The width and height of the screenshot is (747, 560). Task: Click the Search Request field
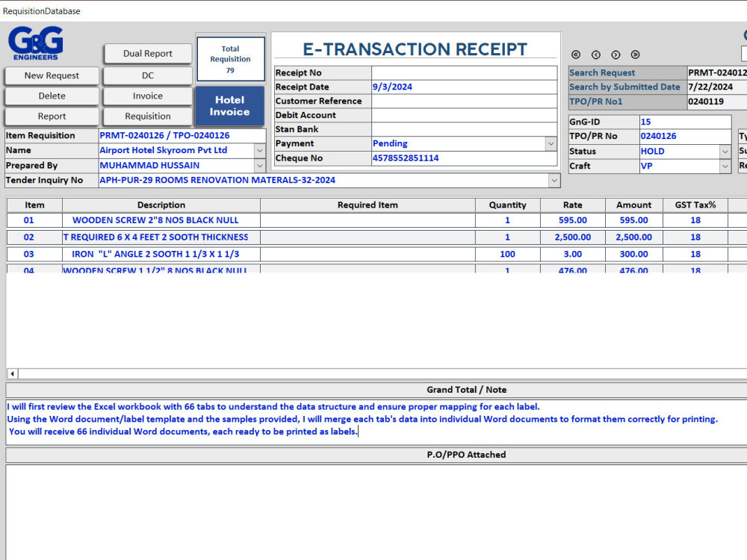pyautogui.click(x=717, y=73)
